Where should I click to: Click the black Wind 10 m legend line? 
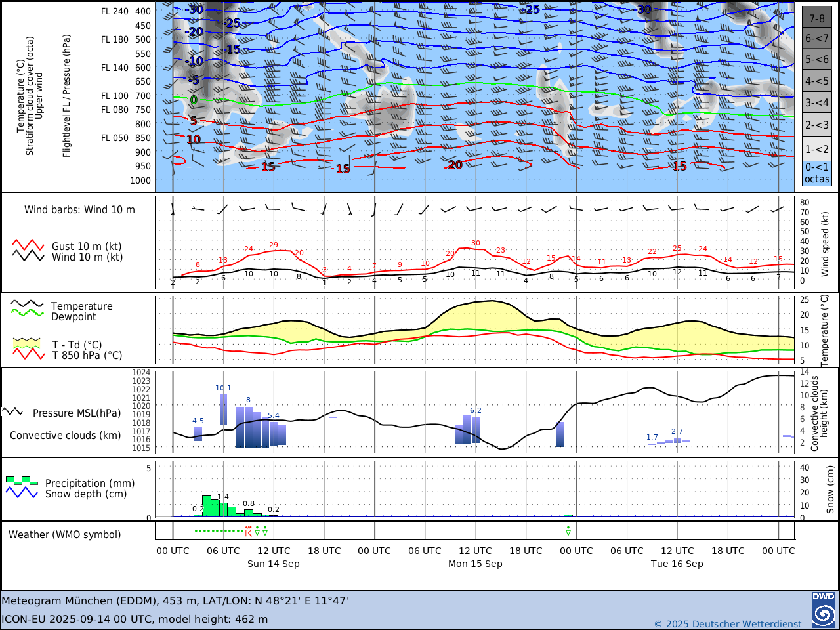28,256
